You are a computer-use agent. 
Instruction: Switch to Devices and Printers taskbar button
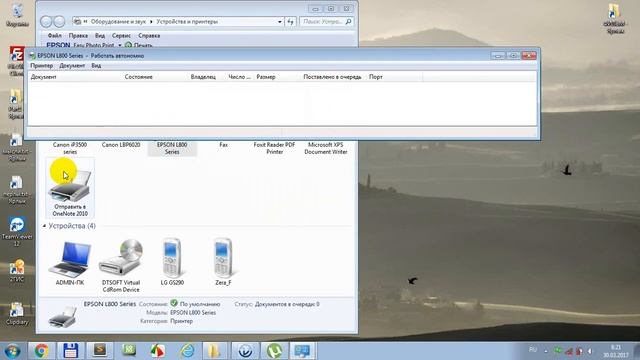(x=302, y=351)
